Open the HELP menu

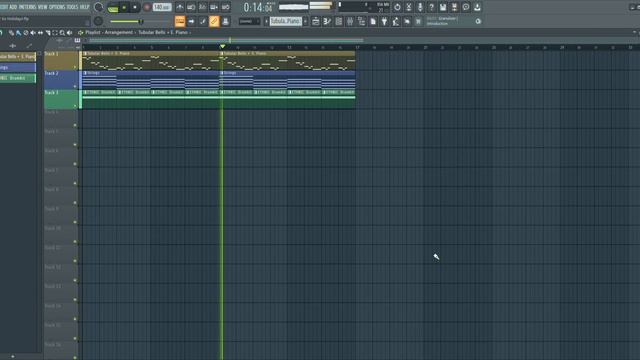click(84, 7)
